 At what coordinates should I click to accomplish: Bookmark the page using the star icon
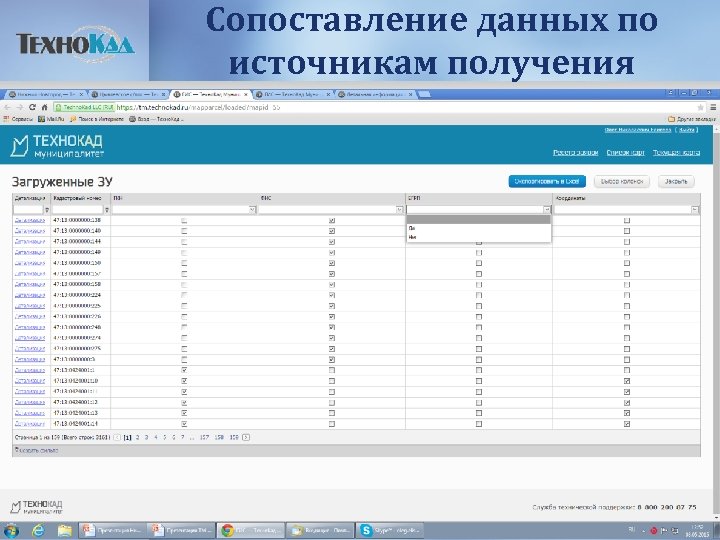pos(700,107)
